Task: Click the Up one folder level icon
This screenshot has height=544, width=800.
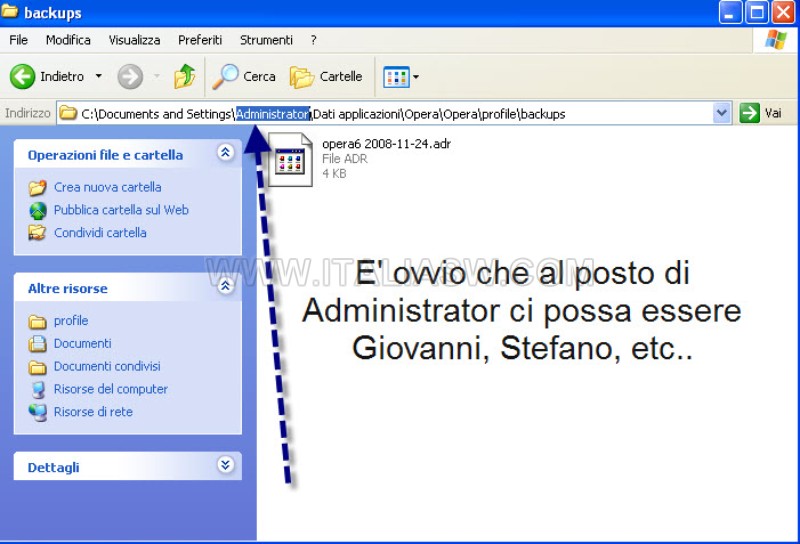Action: [x=184, y=76]
